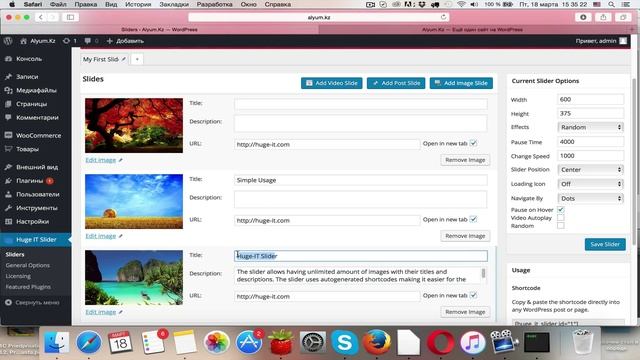Open the Alyum.Kz site home link
Screen dimensions: 640x360
tap(38, 41)
